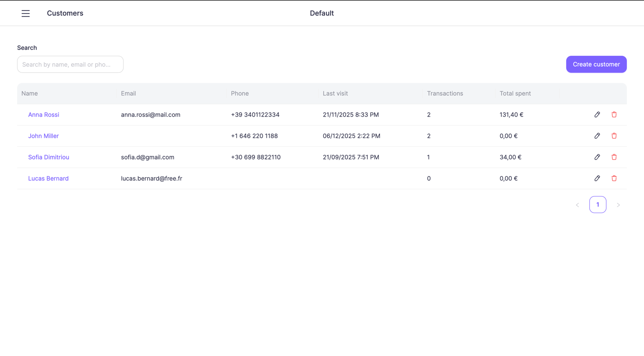Click the previous page left chevron

point(577,205)
